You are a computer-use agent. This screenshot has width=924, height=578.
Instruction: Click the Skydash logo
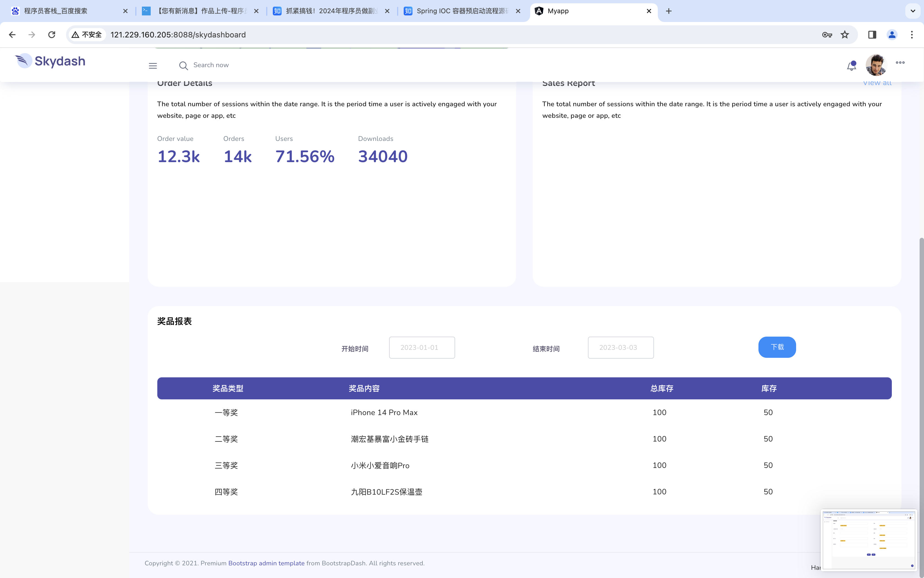[50, 61]
